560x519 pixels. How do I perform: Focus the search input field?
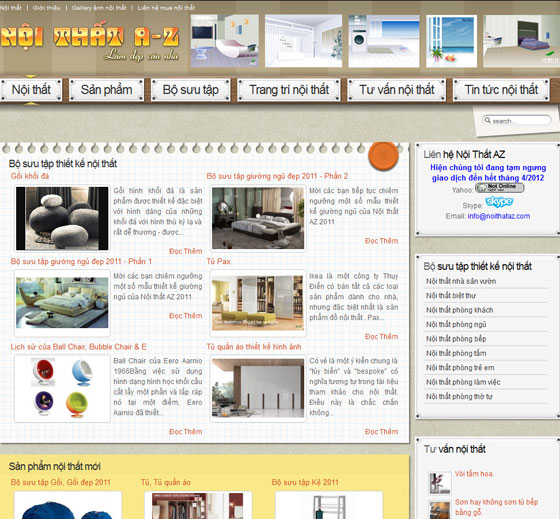coord(516,120)
